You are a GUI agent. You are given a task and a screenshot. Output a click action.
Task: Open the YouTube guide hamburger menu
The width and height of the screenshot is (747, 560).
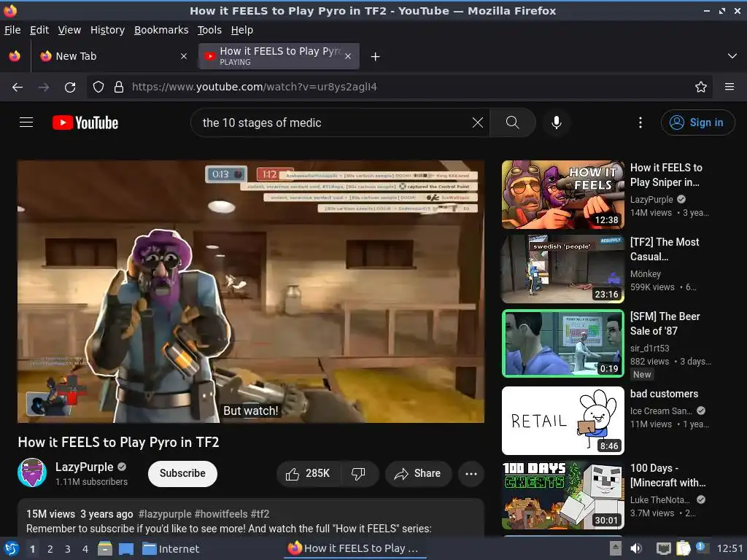pyautogui.click(x=26, y=122)
